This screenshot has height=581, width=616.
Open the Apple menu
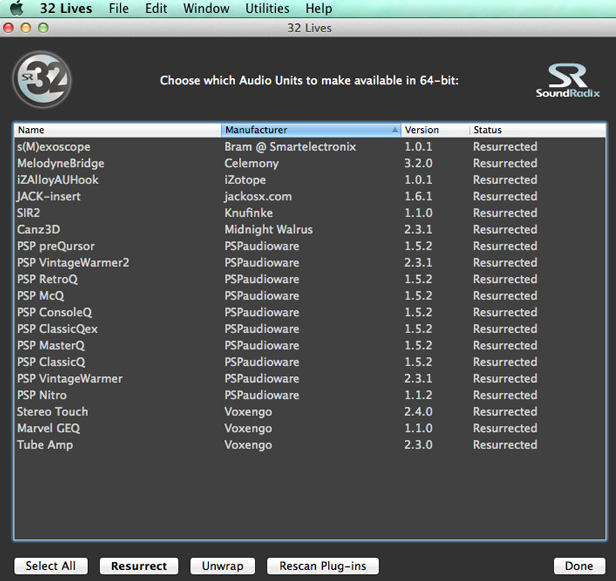tap(17, 9)
